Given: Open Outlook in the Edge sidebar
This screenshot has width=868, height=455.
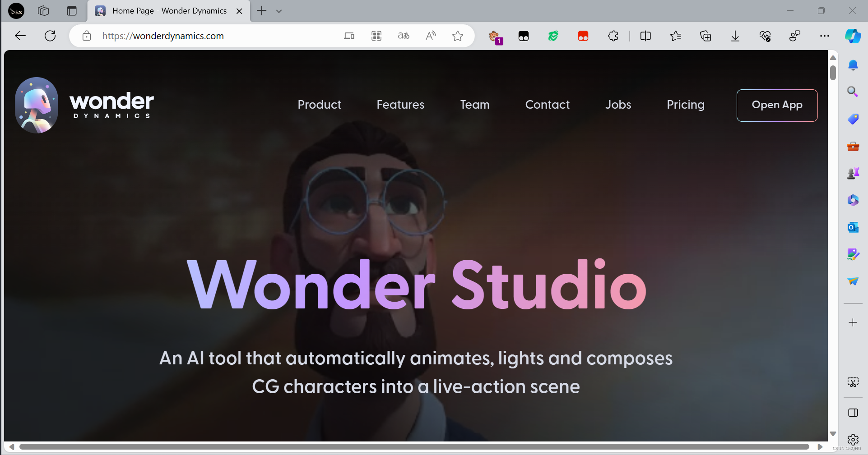Looking at the screenshot, I should 853,227.
